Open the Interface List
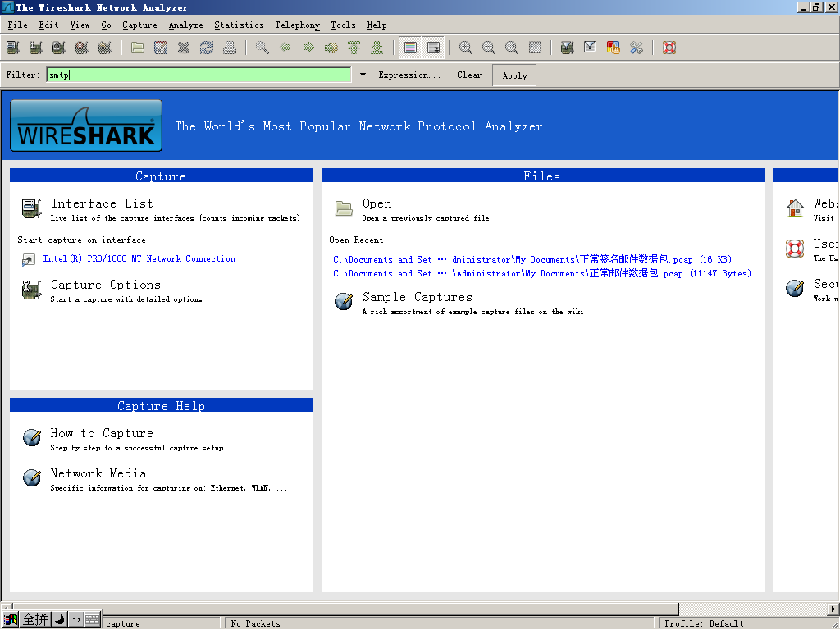This screenshot has width=840, height=630. (x=102, y=203)
